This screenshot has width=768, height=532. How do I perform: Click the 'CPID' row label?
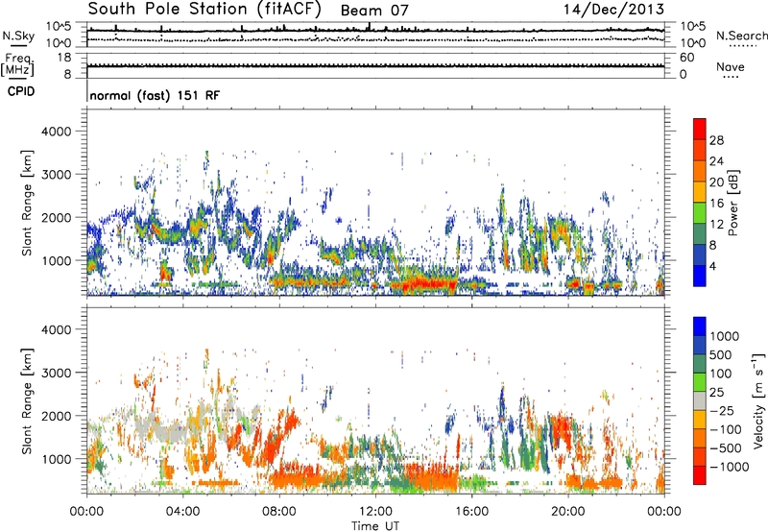tap(21, 91)
